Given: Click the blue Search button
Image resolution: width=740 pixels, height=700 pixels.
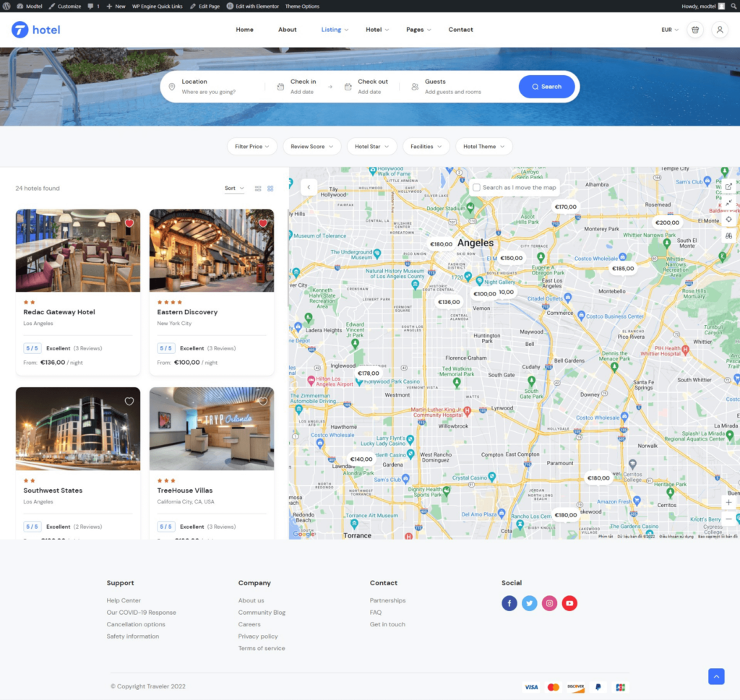Looking at the screenshot, I should pyautogui.click(x=546, y=86).
